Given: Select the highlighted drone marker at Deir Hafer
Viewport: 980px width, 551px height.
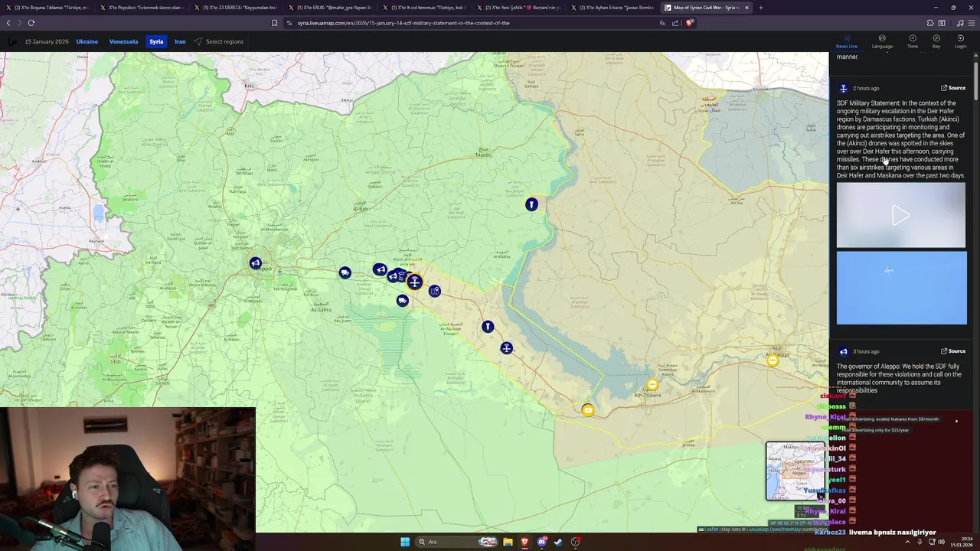Looking at the screenshot, I should click(414, 282).
